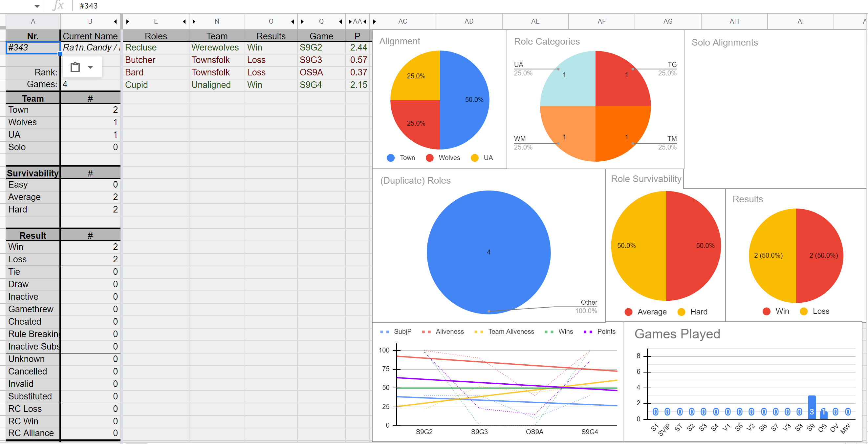This screenshot has height=444, width=868.
Task: Click the S9 bar in Games Played chart
Action: tap(812, 407)
